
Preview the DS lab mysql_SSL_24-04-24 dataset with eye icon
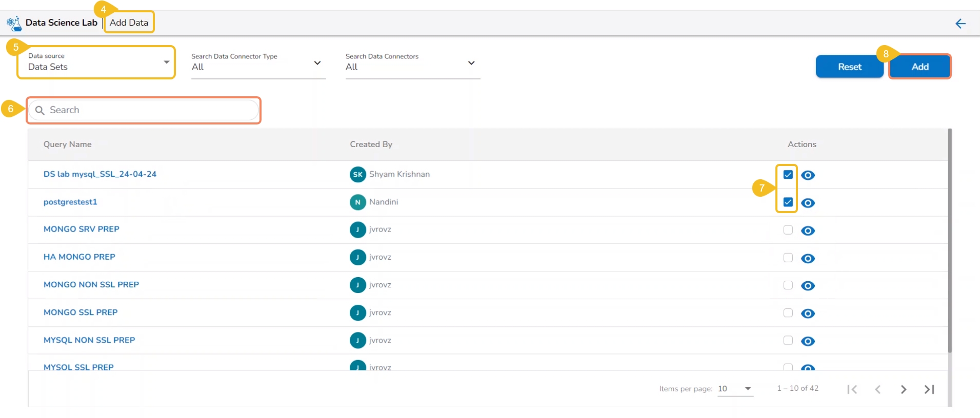click(x=808, y=175)
